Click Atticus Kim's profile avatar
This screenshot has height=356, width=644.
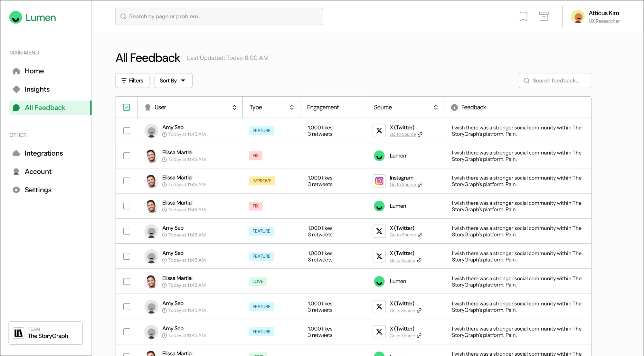pyautogui.click(x=578, y=17)
